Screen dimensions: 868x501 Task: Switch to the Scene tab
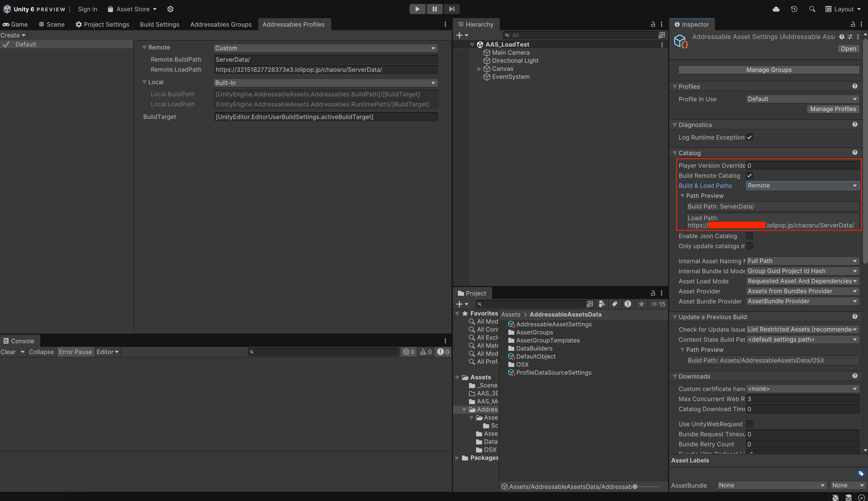(52, 24)
